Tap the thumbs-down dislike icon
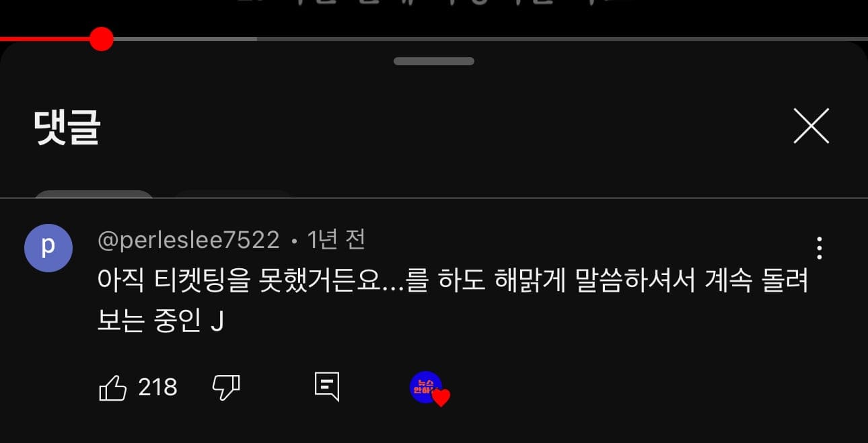Image resolution: width=868 pixels, height=443 pixels. point(227,388)
